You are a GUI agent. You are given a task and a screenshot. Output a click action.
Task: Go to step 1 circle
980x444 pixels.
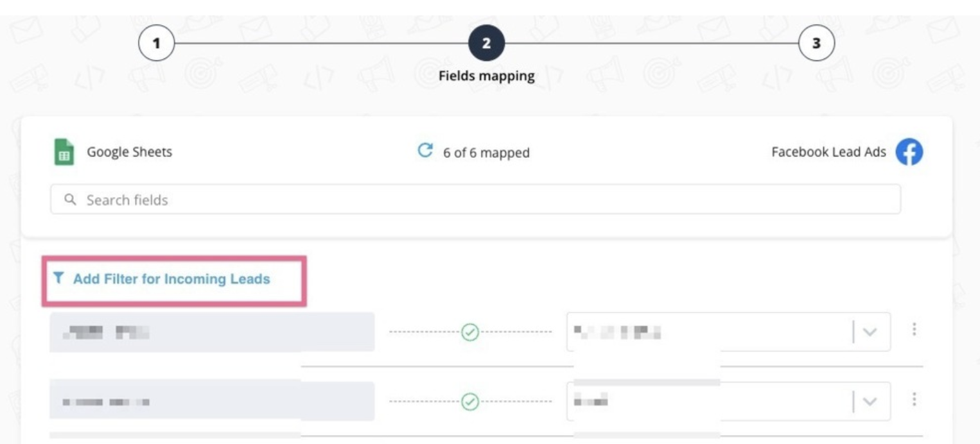pos(156,44)
